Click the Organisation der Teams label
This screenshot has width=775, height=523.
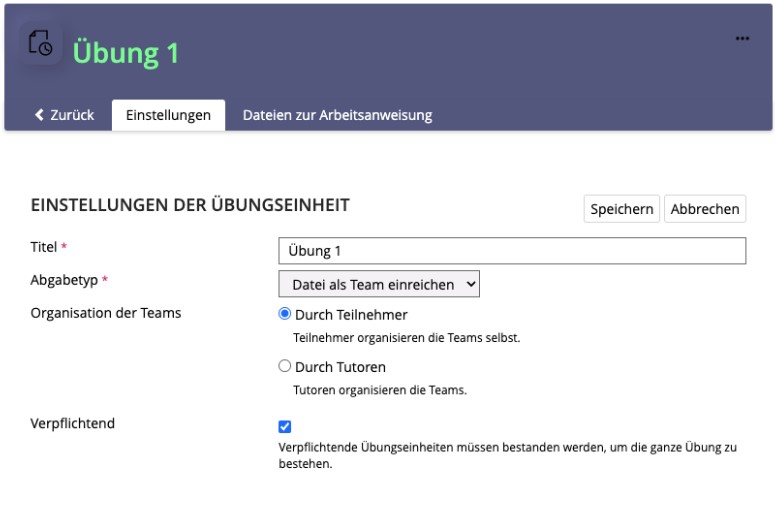coord(106,313)
